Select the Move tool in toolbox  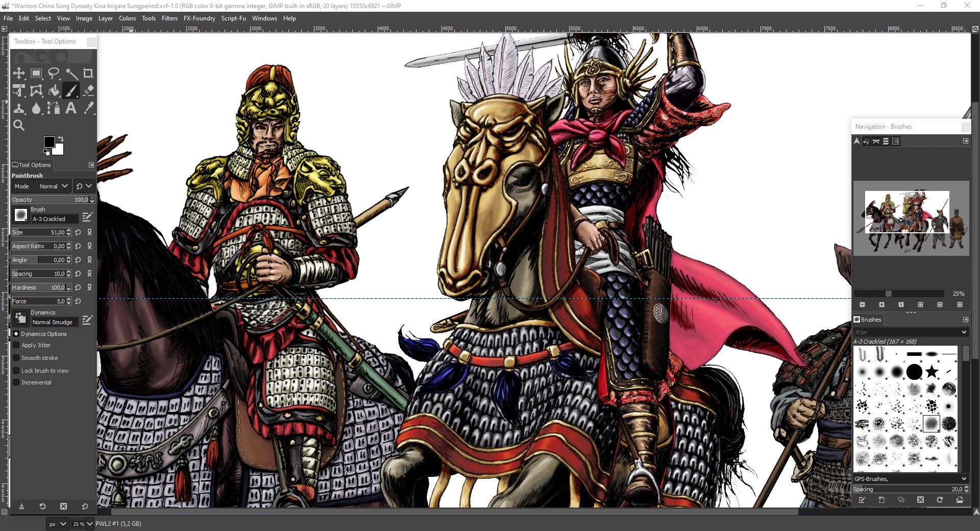[19, 74]
